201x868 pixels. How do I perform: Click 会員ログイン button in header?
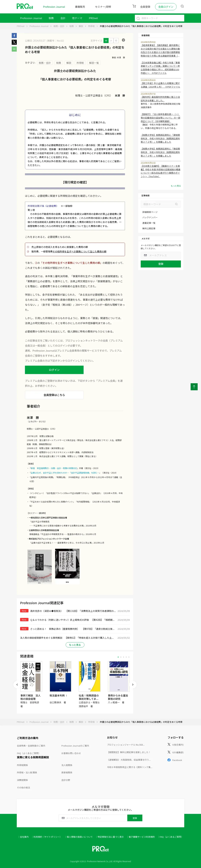[x=166, y=7]
